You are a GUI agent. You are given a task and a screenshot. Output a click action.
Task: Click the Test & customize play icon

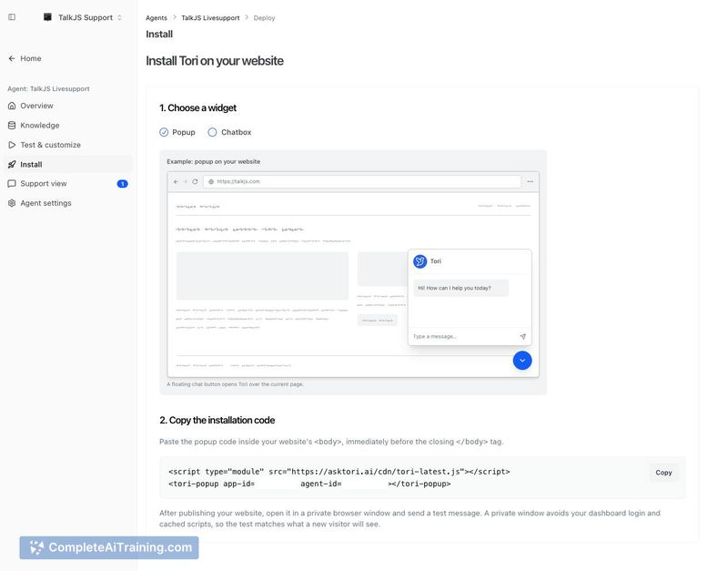click(x=12, y=145)
